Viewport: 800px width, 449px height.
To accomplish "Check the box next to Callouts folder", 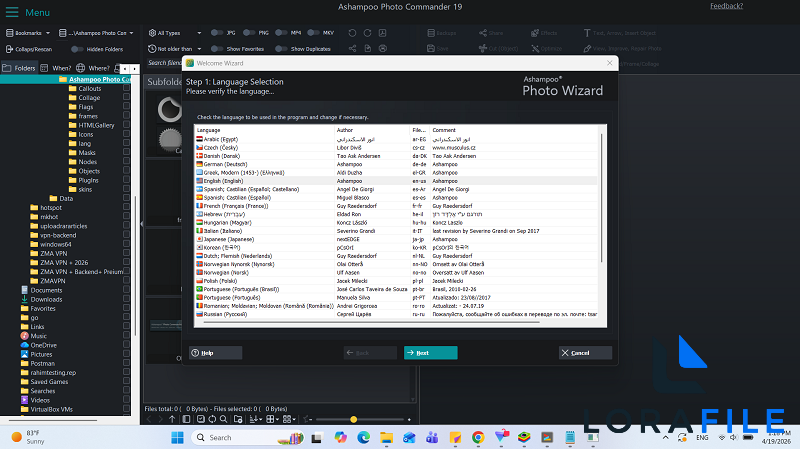I will click(127, 88).
